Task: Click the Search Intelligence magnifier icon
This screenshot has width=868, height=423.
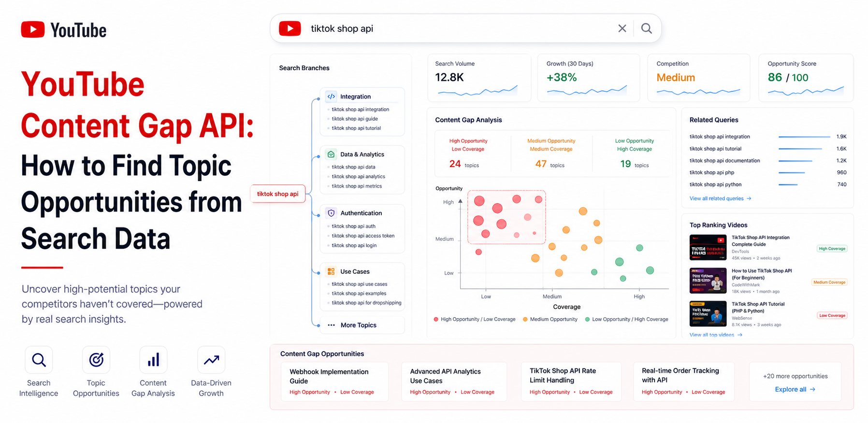Action: point(39,360)
